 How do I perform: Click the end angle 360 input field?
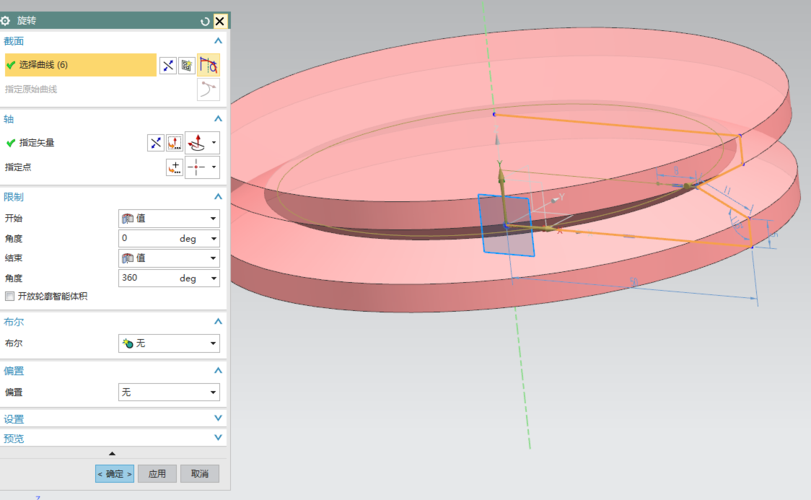tap(145, 278)
